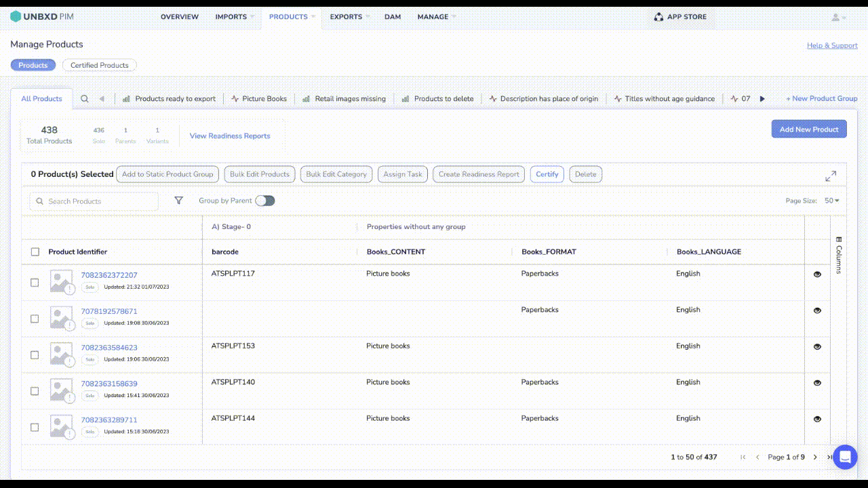The image size is (868, 488).
Task: Click the Search Products input field
Action: pos(94,201)
